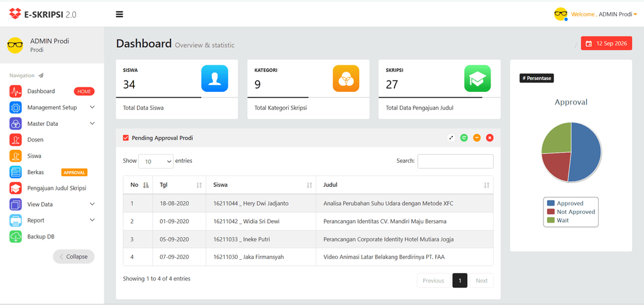
Task: Open the Dosen menu item
Action: (35, 140)
